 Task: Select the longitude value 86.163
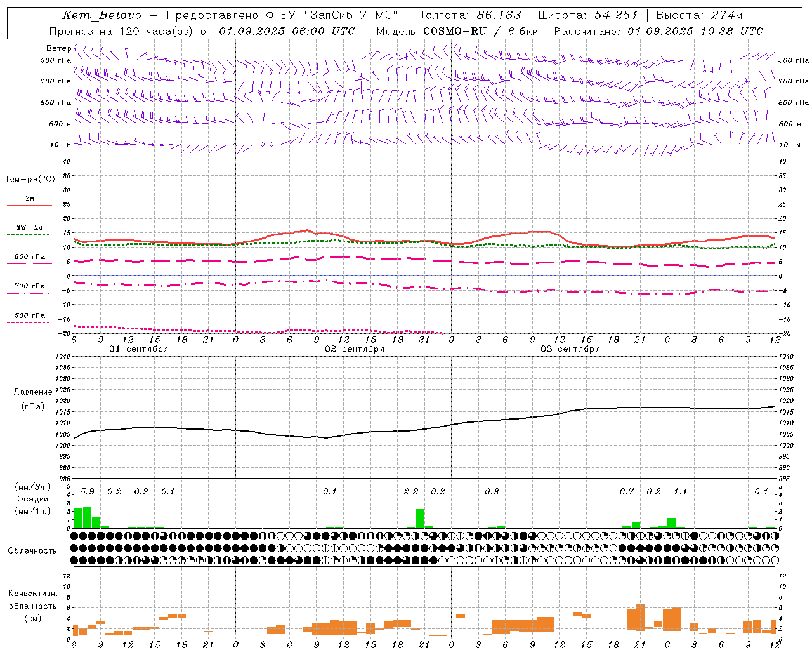coord(499,15)
